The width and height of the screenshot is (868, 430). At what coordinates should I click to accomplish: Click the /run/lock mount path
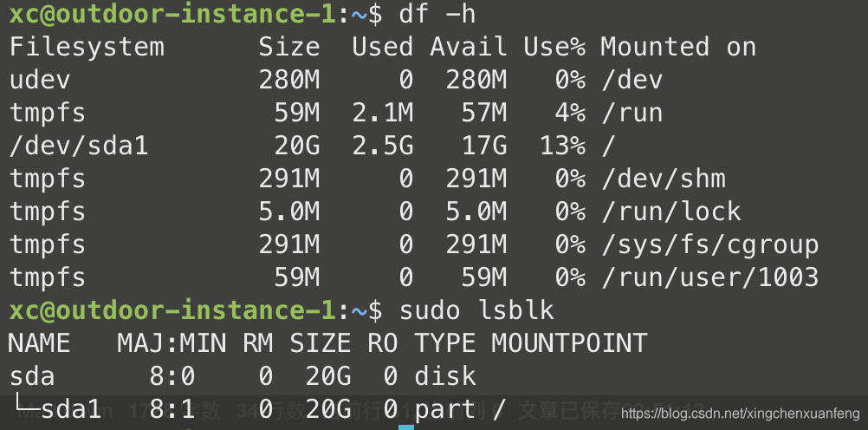[670, 212]
